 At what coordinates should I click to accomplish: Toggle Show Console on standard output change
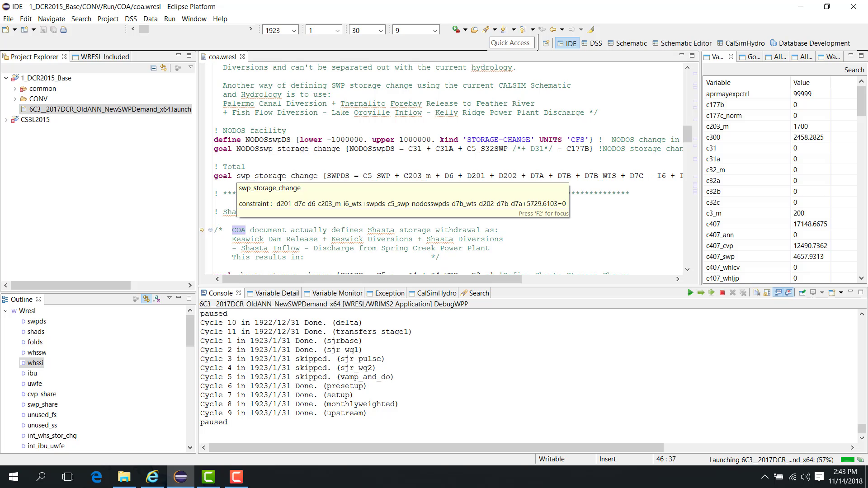click(778, 293)
